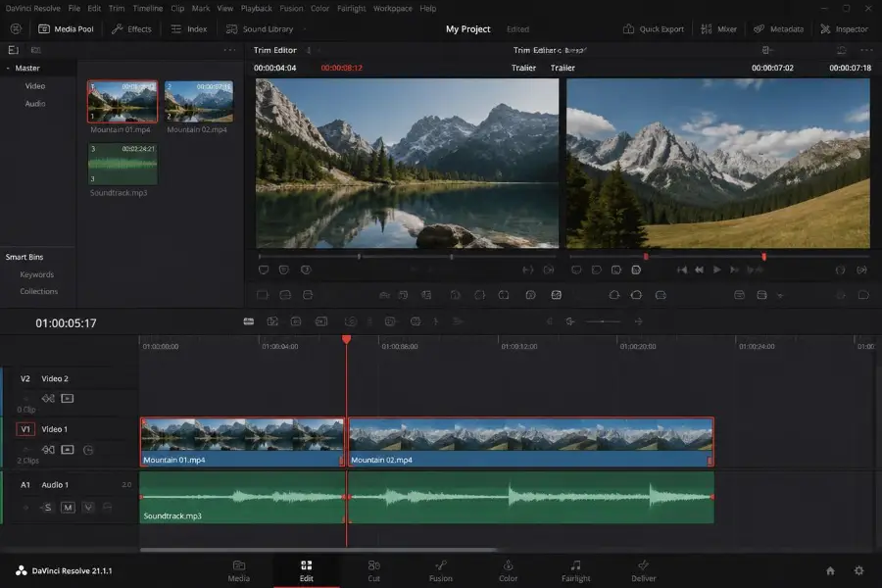Screen dimensions: 882x588
Task: Click the red timeline playhead handle
Action: [x=347, y=339]
